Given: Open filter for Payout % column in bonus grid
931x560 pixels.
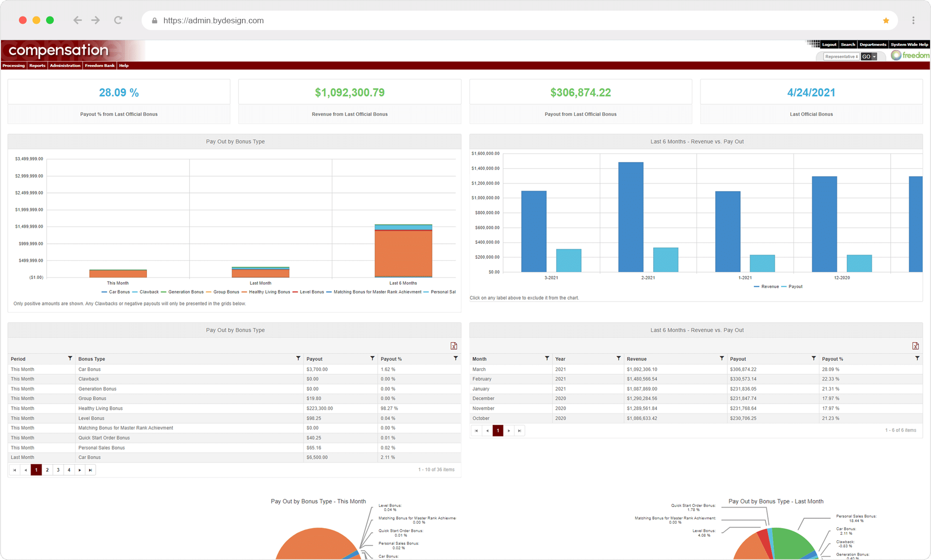Looking at the screenshot, I should (456, 358).
